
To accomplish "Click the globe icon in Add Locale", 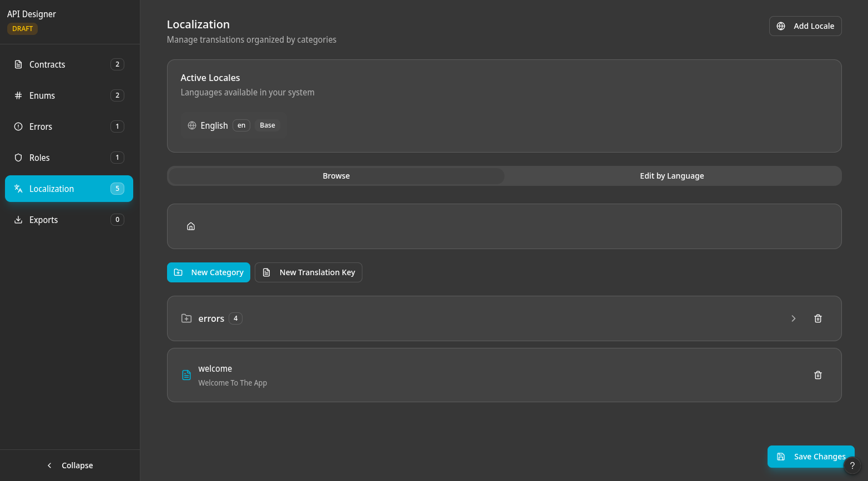I will pyautogui.click(x=781, y=26).
